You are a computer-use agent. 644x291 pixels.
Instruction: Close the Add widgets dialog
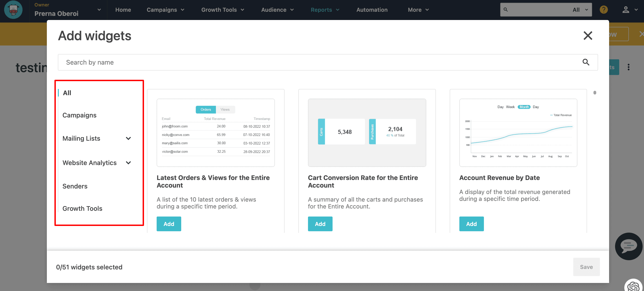click(588, 36)
